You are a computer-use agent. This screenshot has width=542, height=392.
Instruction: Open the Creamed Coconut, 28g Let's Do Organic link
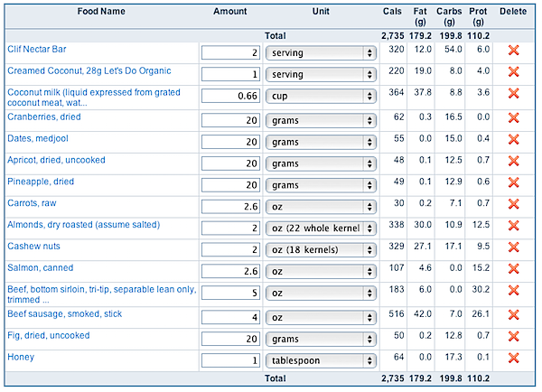point(89,70)
